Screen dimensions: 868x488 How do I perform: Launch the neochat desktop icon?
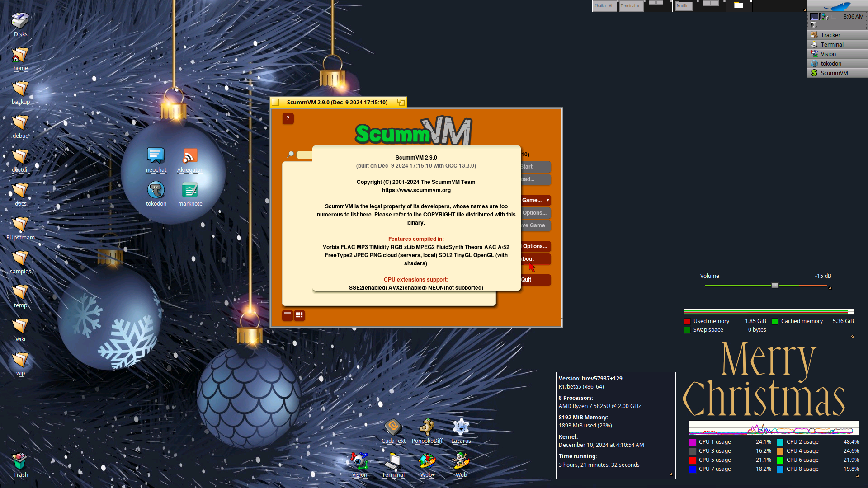click(x=156, y=160)
